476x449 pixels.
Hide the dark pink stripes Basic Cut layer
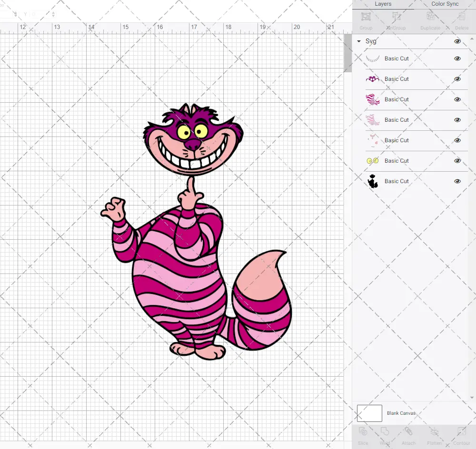(457, 99)
